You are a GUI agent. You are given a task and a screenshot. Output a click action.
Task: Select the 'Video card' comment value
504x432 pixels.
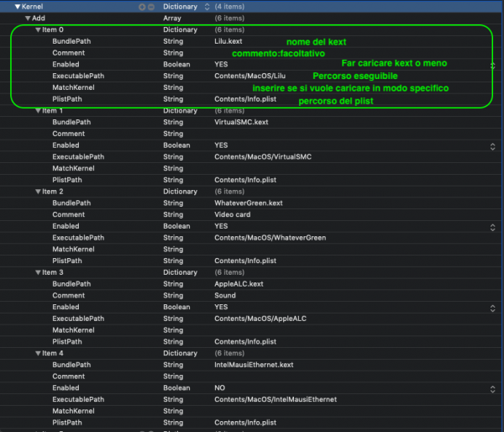point(233,214)
